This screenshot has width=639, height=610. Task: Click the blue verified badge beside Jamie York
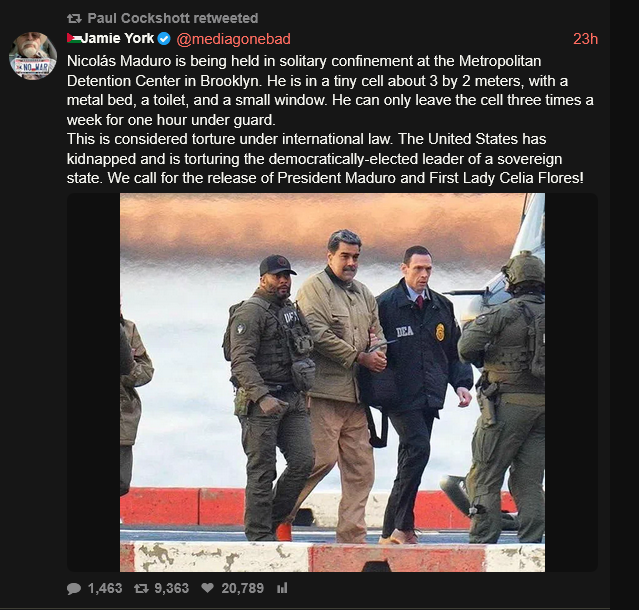click(164, 39)
